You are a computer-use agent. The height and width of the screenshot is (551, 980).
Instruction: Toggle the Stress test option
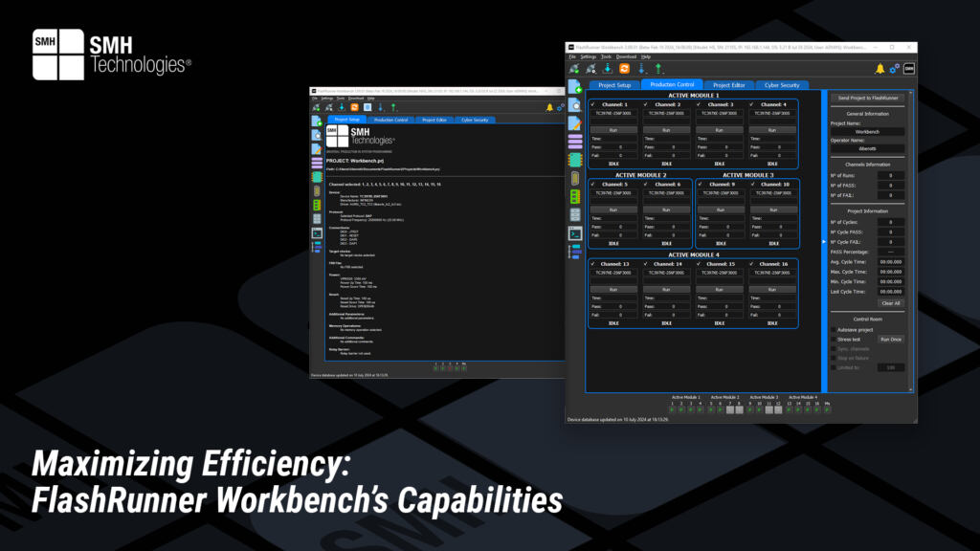coord(832,339)
